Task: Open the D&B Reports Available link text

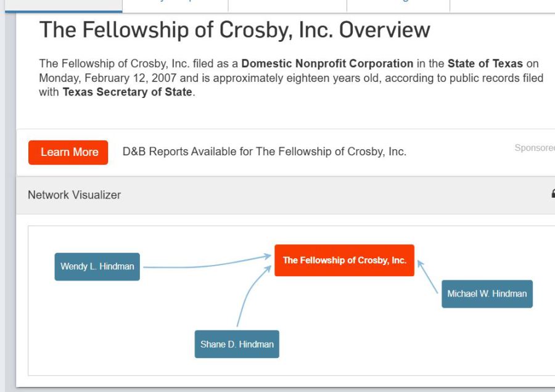Action: [264, 152]
